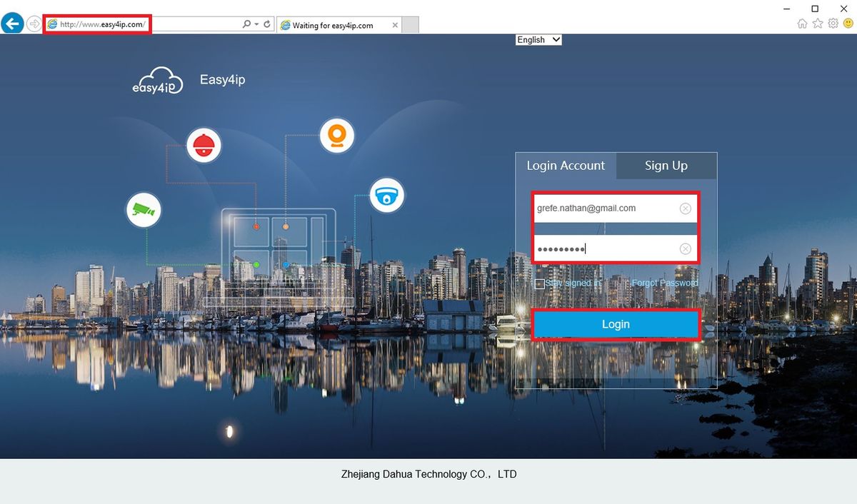This screenshot has width=857, height=504.
Task: Switch to the Login Account tab
Action: click(566, 166)
